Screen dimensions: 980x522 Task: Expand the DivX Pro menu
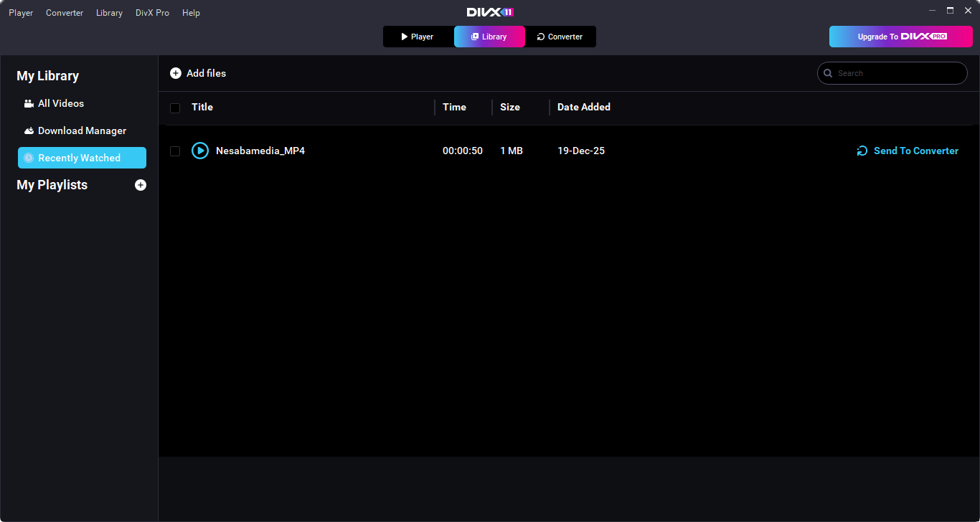[x=152, y=13]
